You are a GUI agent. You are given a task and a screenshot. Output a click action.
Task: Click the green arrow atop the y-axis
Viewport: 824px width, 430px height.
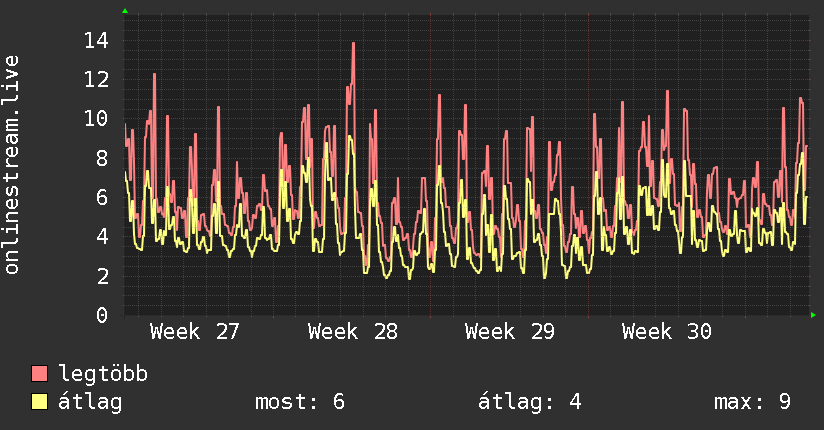[x=125, y=11]
